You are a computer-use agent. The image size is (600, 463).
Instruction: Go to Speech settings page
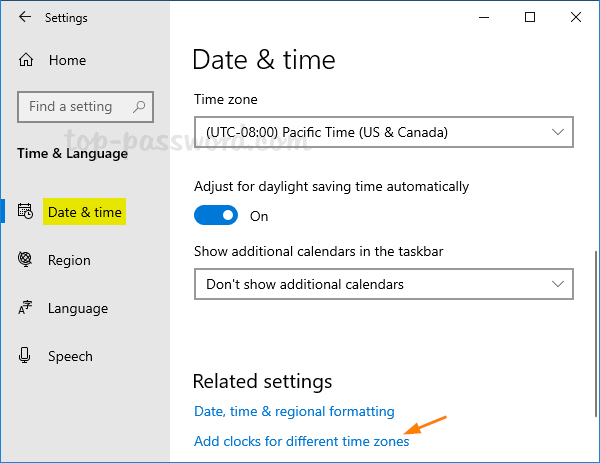70,356
